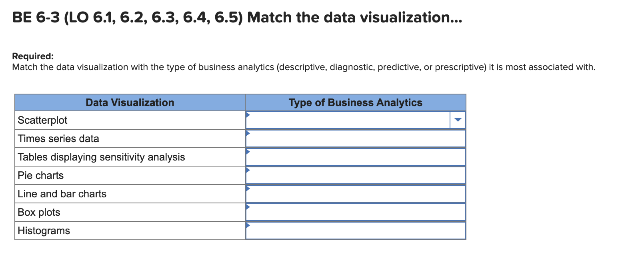The height and width of the screenshot is (273, 644).
Task: Select the Line and bar charts answer cell
Action: (x=356, y=194)
